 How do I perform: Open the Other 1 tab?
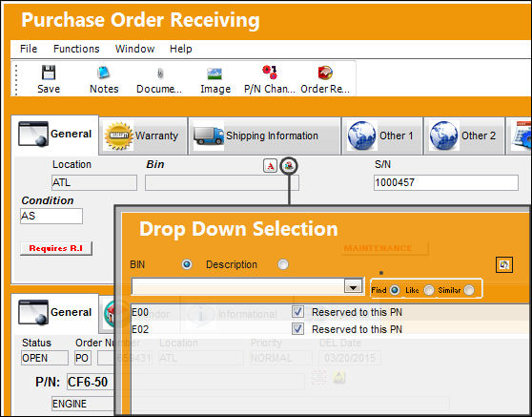[x=382, y=136]
